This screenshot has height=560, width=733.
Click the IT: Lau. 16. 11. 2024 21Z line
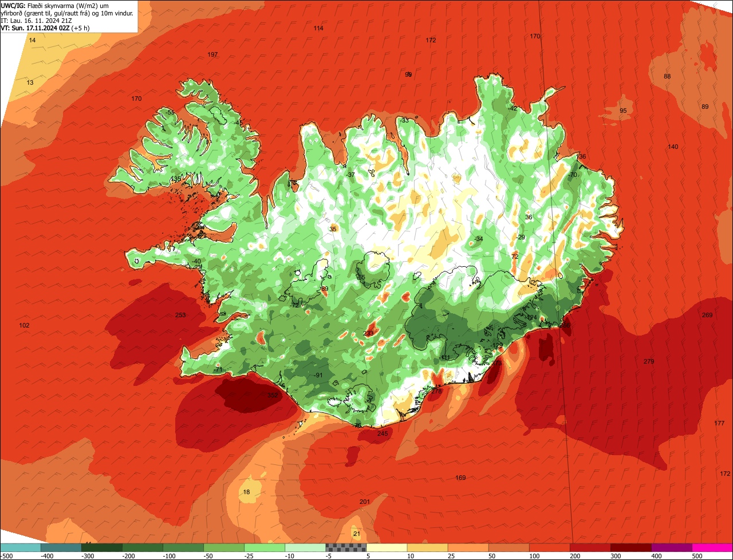(36, 20)
